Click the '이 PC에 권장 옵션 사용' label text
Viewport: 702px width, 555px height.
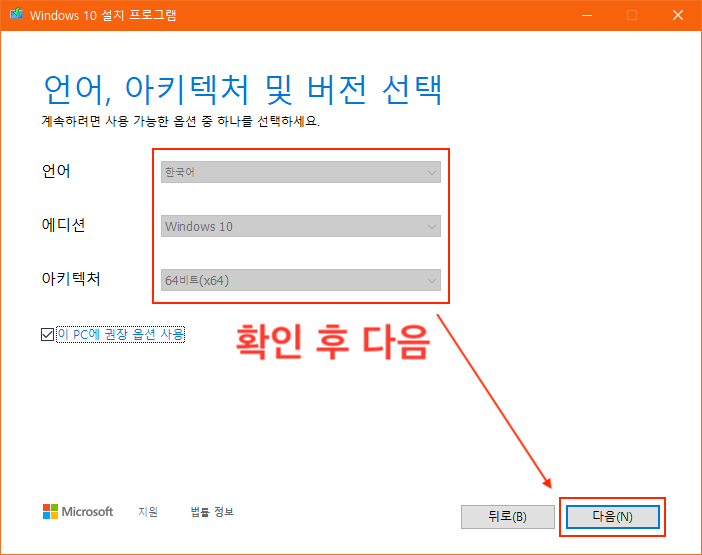121,334
